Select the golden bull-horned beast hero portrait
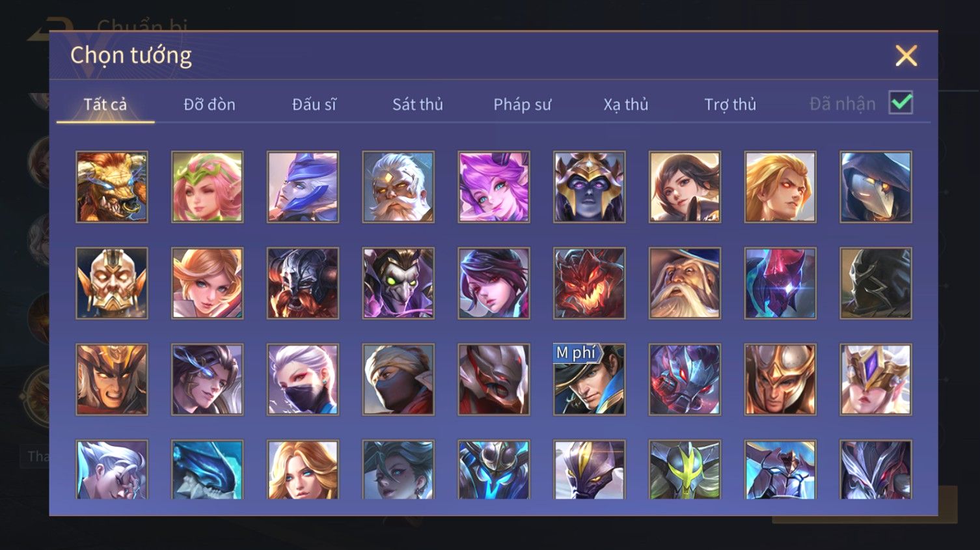The width and height of the screenshot is (980, 550). point(112,187)
